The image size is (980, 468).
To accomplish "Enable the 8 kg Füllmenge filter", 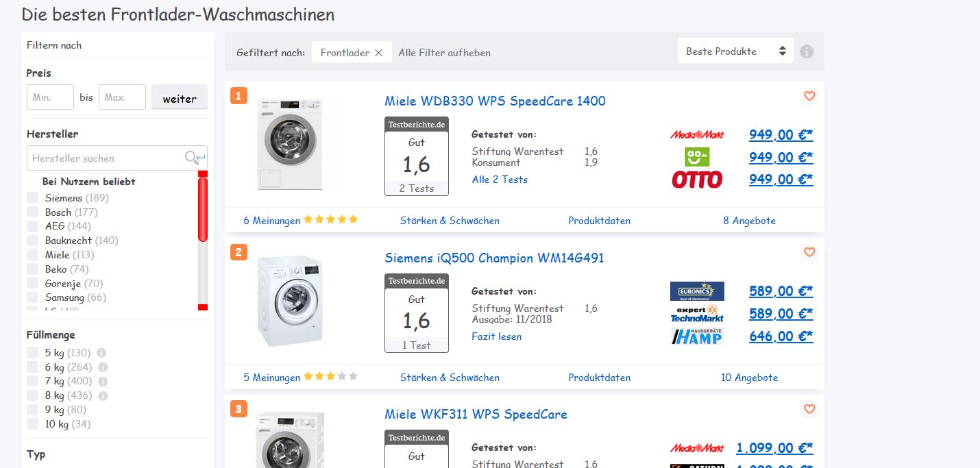I will point(32,395).
